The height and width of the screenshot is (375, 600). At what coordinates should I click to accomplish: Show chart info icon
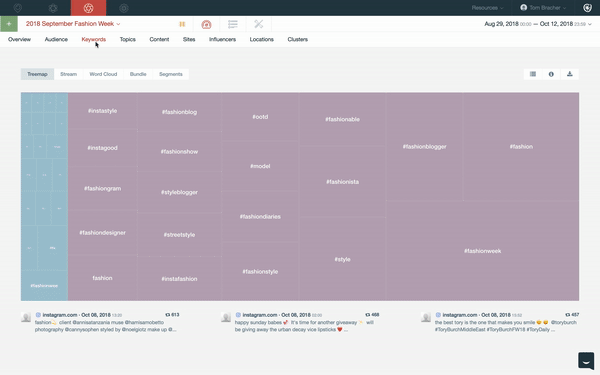(551, 74)
